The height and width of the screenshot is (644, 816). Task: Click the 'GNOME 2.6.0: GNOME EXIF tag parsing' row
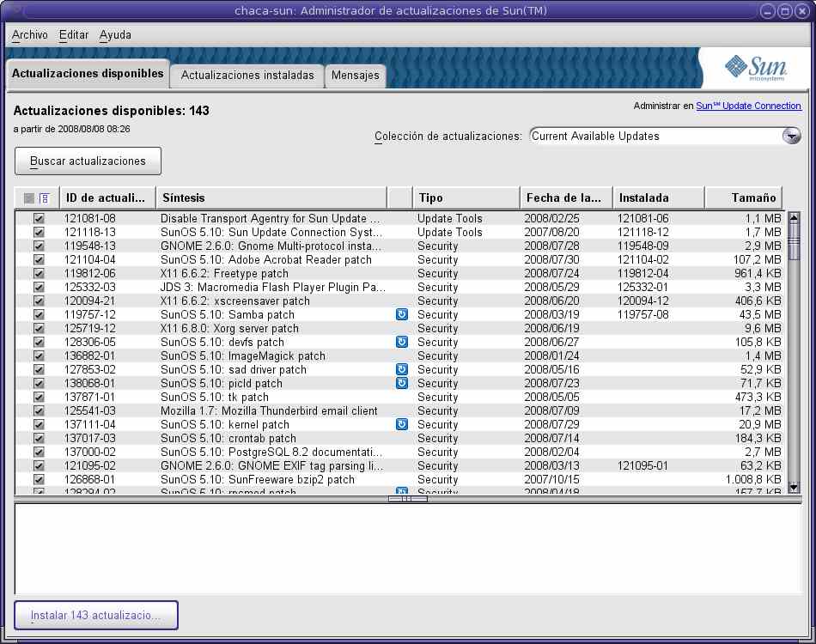pyautogui.click(x=271, y=465)
